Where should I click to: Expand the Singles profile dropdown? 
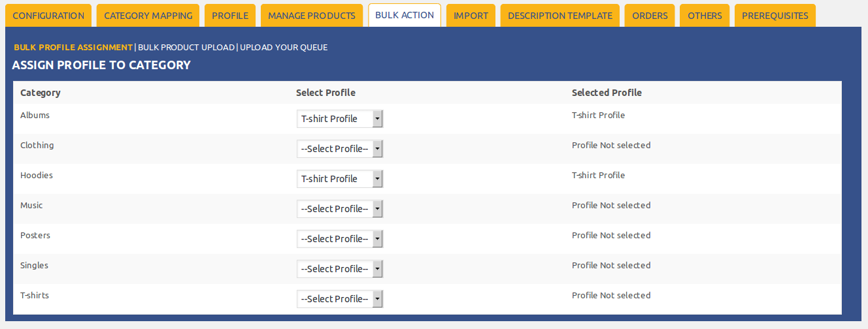(x=340, y=269)
